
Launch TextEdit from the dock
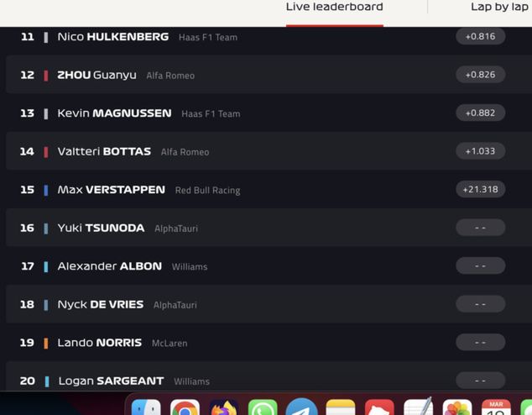[x=419, y=407]
